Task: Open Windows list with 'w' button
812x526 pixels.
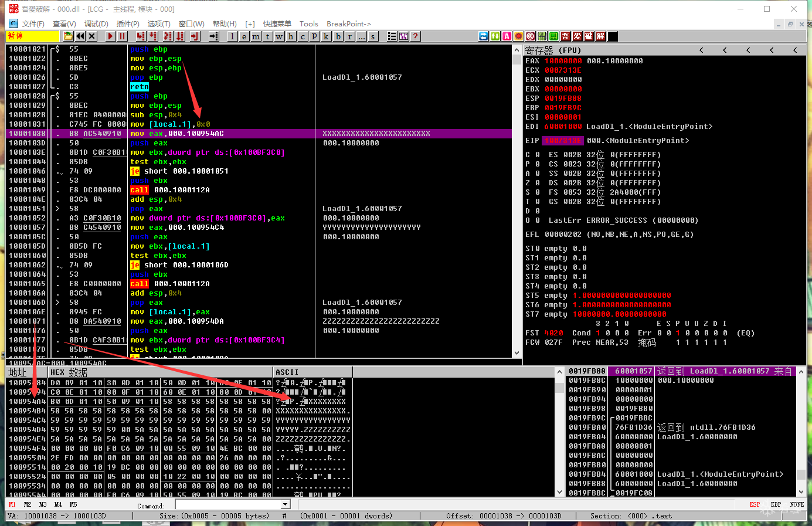Action: pyautogui.click(x=280, y=36)
